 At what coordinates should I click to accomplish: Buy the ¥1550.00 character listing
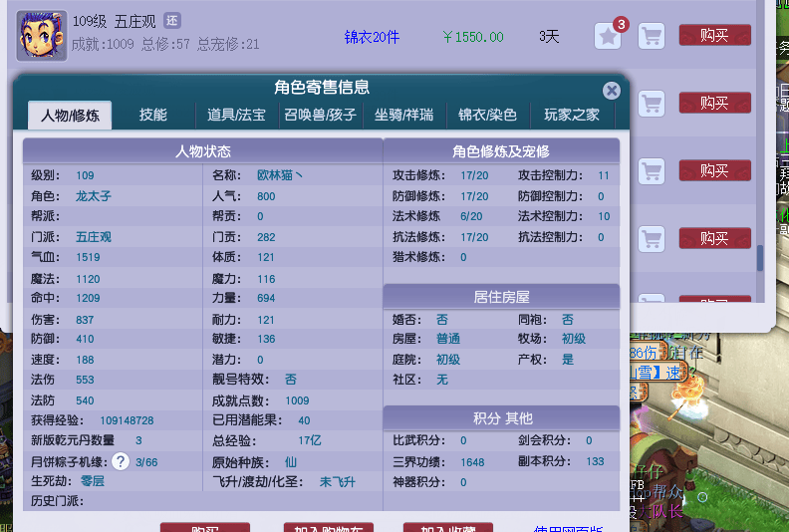[x=715, y=35]
